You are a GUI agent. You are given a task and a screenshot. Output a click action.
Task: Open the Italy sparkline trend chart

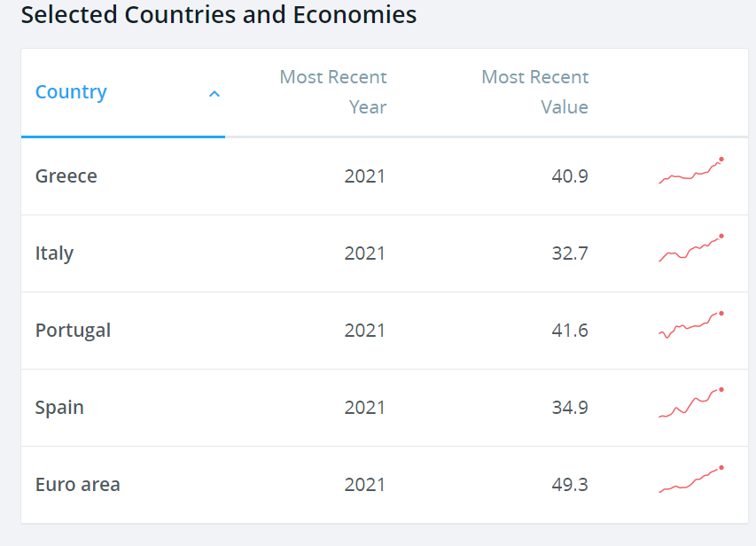(691, 249)
